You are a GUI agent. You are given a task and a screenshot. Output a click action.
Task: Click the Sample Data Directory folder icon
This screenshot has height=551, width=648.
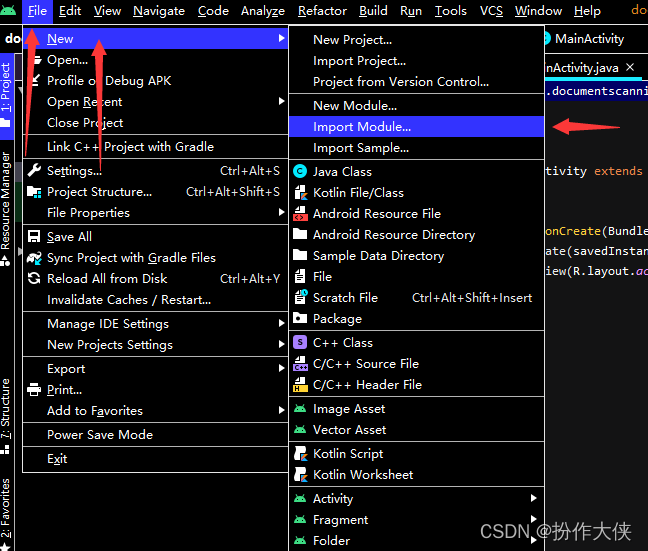[300, 255]
